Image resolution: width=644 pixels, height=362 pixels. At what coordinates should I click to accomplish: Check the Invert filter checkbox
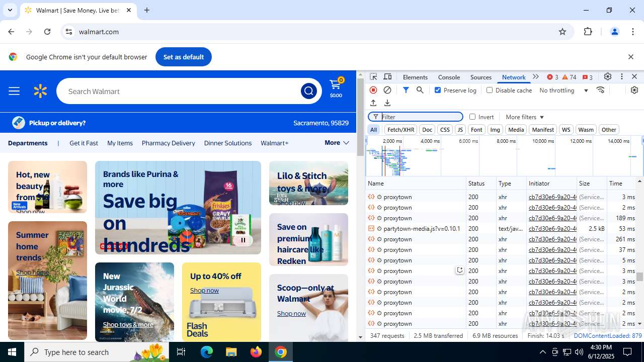click(x=472, y=117)
